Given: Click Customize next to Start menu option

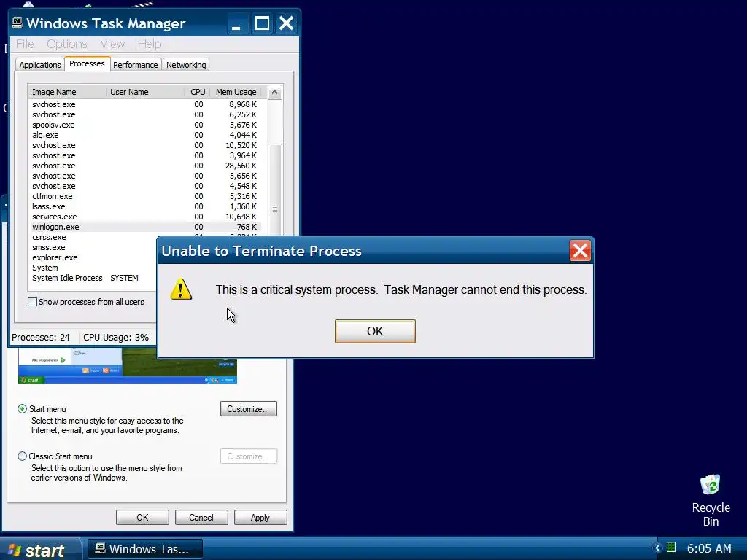Looking at the screenshot, I should [248, 409].
